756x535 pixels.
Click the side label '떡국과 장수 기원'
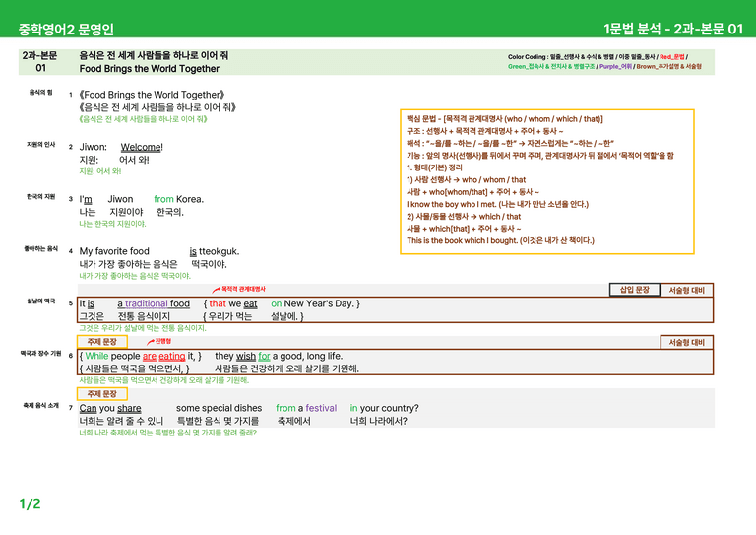pos(41,353)
